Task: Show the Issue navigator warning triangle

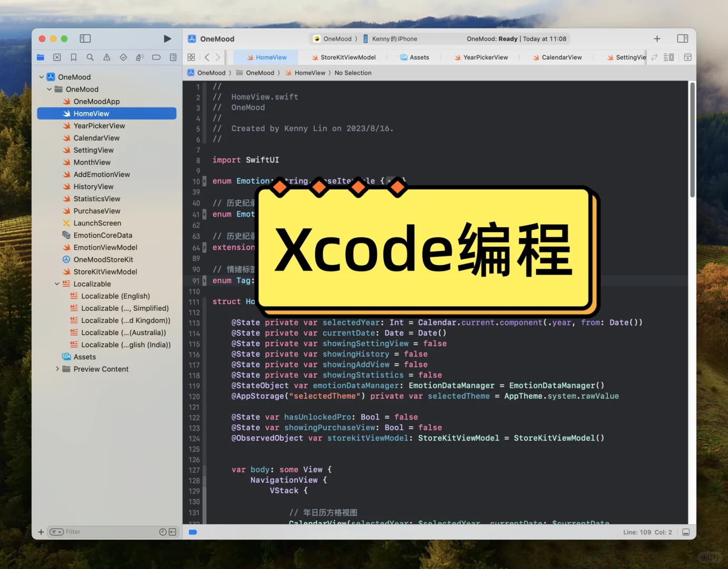Action: coord(106,57)
